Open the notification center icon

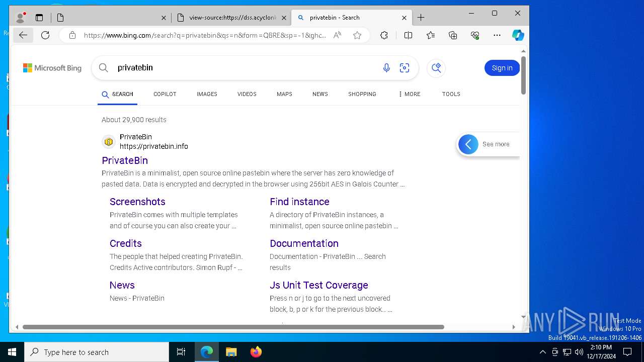(x=627, y=352)
